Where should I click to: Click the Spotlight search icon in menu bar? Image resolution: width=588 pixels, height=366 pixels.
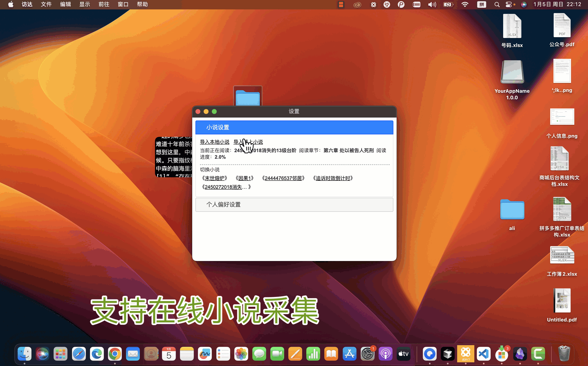(x=497, y=4)
